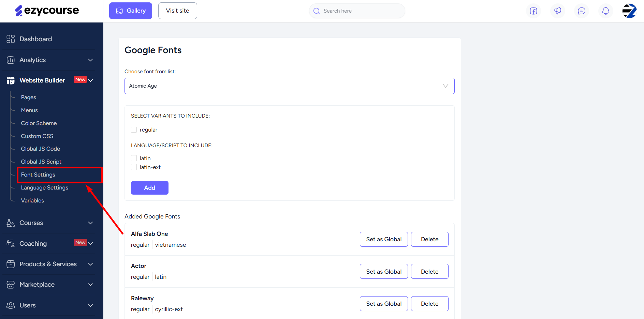This screenshot has width=644, height=319.
Task: Click the search magnifier icon
Action: (x=317, y=11)
